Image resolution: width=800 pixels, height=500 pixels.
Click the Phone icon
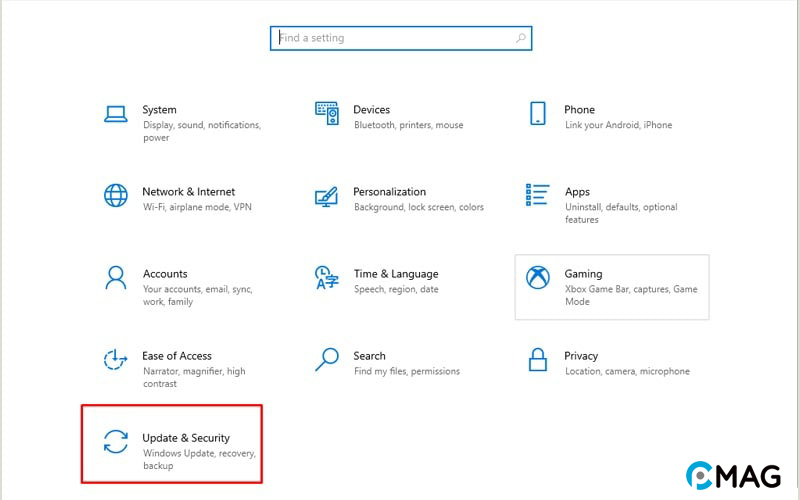538,113
